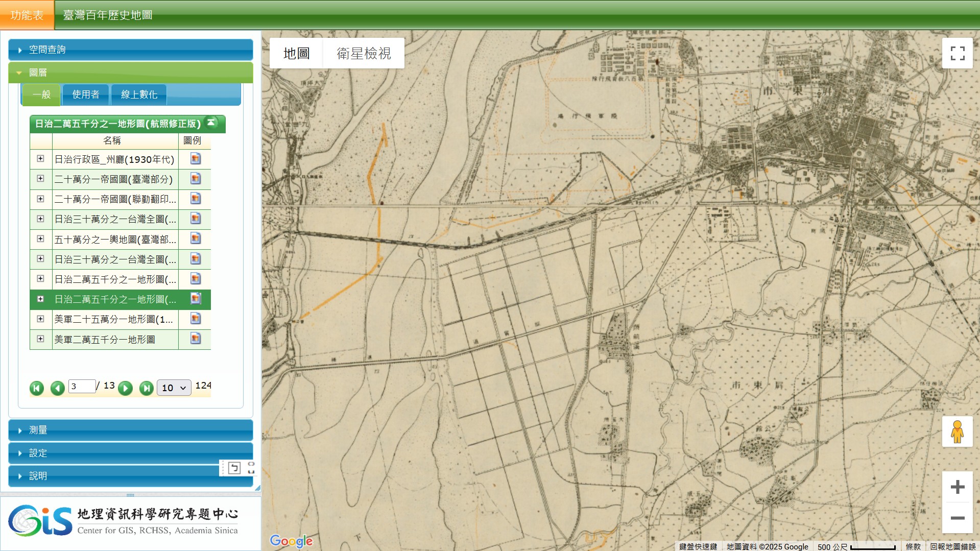Click the 500 公尺 scale bar
This screenshot has width=980, height=551.
(856, 546)
